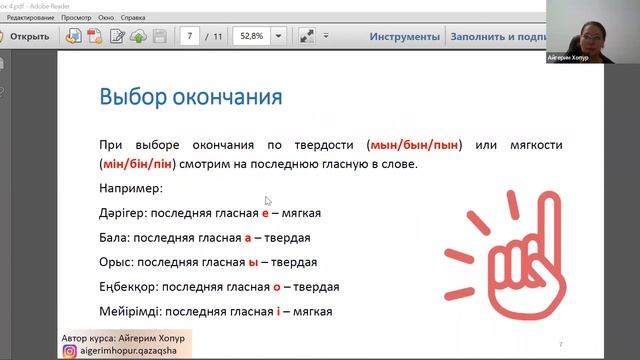
Task: Open the Инструменты panel
Action: pos(404,37)
